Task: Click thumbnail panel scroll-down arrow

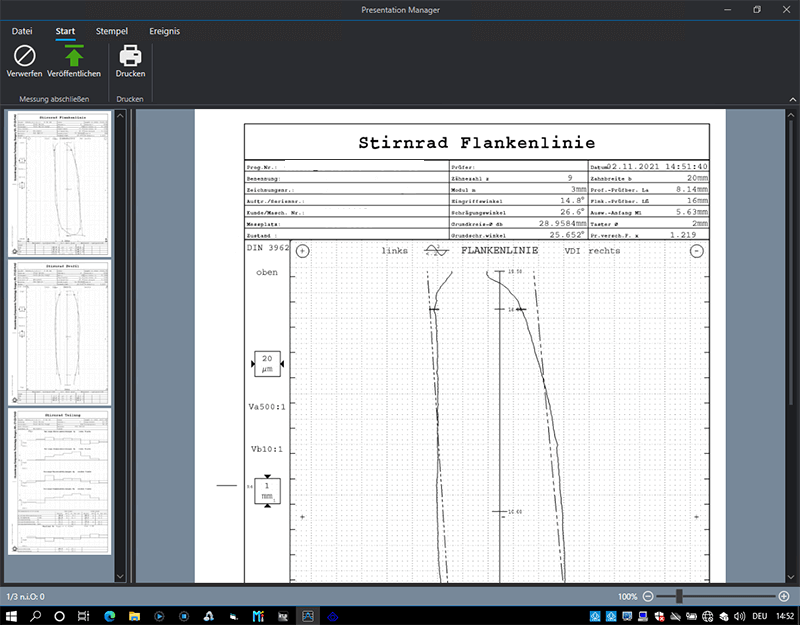Action: pyautogui.click(x=120, y=577)
